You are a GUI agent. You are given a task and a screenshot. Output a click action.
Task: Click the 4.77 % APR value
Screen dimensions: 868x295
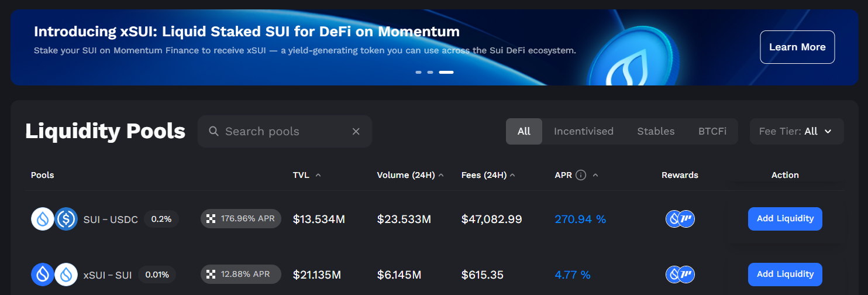click(x=573, y=275)
